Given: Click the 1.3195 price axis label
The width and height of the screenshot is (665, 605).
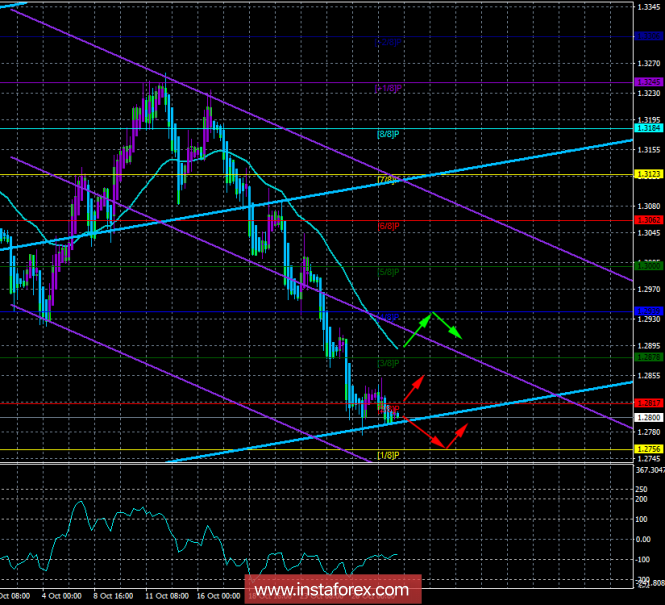Looking at the screenshot, I should [649, 120].
